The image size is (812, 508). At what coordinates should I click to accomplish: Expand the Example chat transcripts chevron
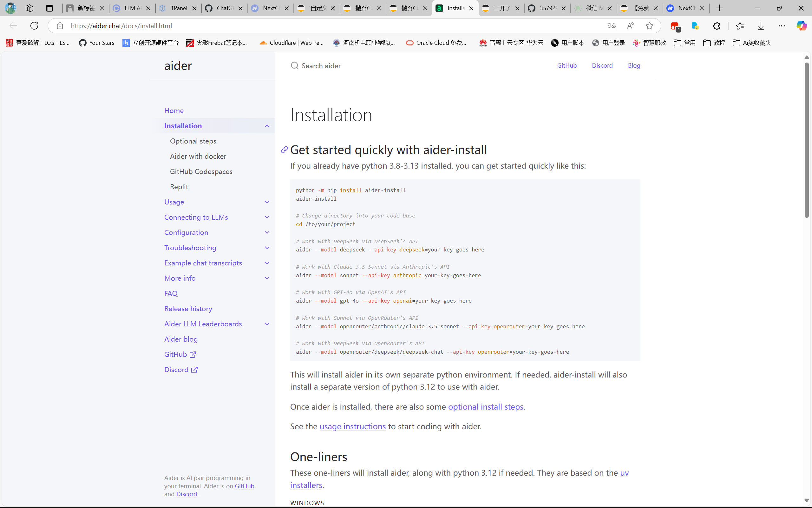(x=267, y=263)
